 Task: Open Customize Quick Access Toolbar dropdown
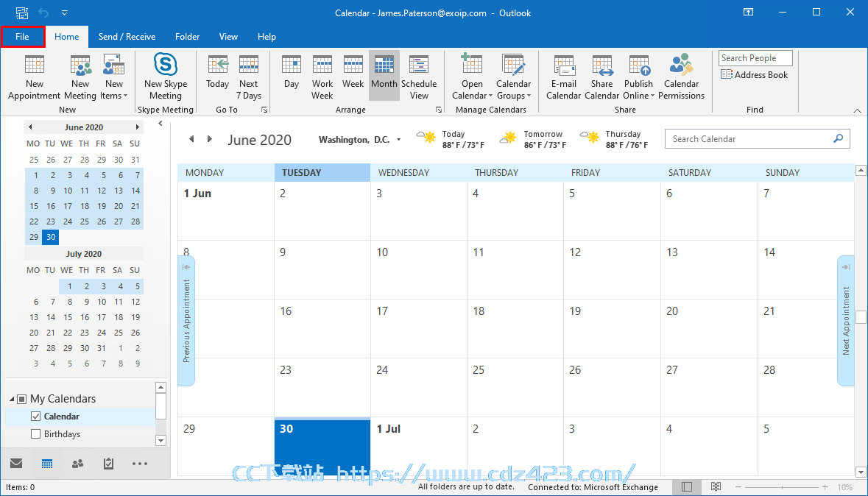point(65,13)
